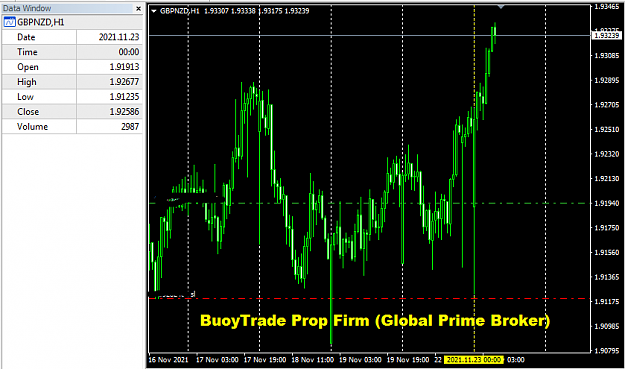Image resolution: width=625 pixels, height=369 pixels.
Task: Click the 1.92895 price scale label
Action: point(607,80)
